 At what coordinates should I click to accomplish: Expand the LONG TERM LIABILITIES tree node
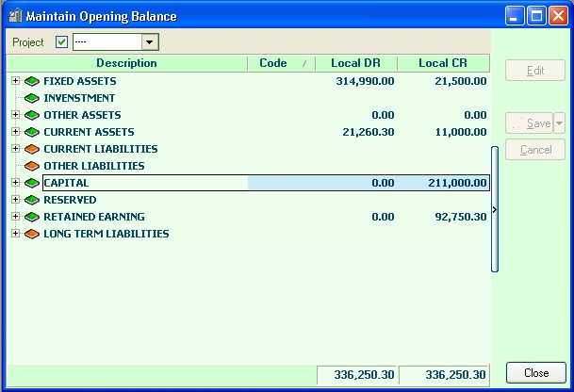pyautogui.click(x=15, y=233)
